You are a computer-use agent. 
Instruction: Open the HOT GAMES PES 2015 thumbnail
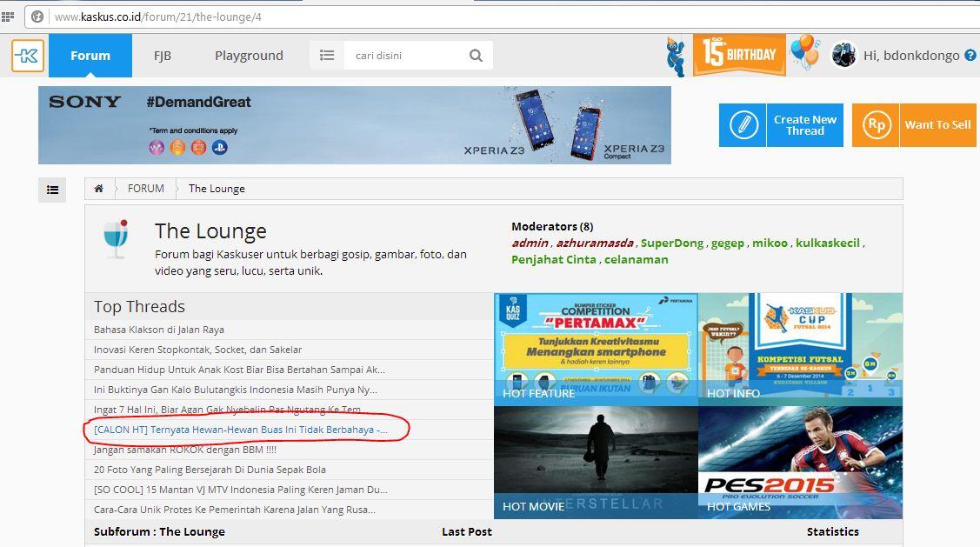point(800,462)
